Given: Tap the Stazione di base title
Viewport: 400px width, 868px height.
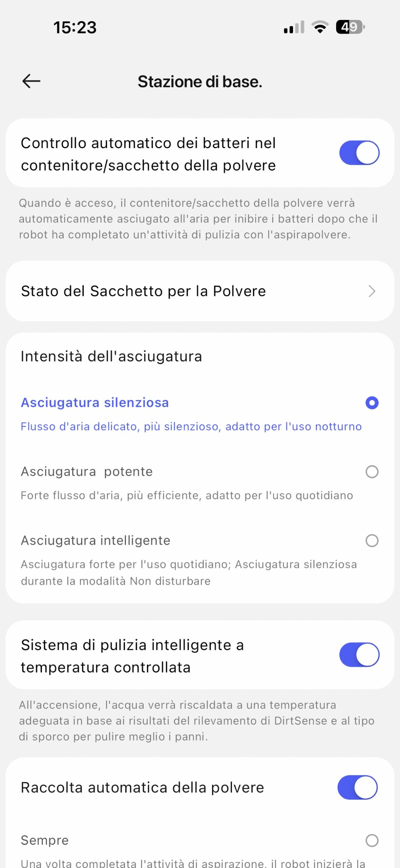Looking at the screenshot, I should point(200,82).
